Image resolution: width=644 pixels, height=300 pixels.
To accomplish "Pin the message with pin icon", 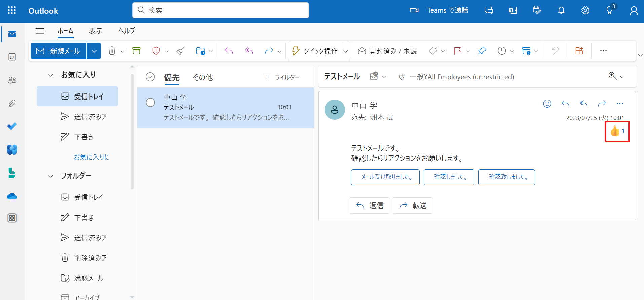I will coord(482,51).
